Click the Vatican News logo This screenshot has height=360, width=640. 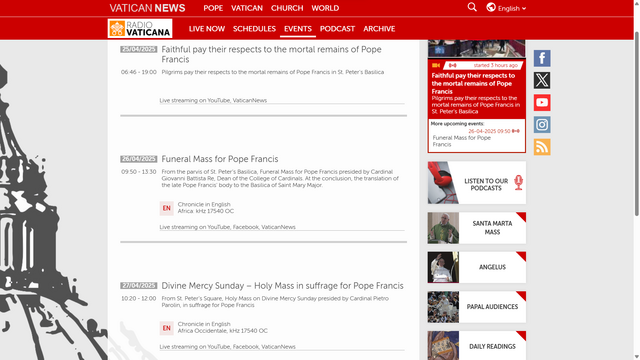[x=147, y=8]
